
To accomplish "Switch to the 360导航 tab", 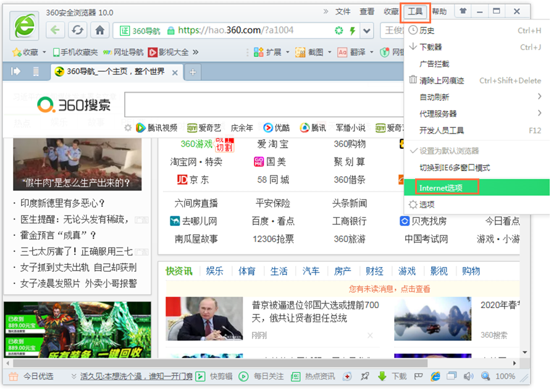I will (116, 72).
